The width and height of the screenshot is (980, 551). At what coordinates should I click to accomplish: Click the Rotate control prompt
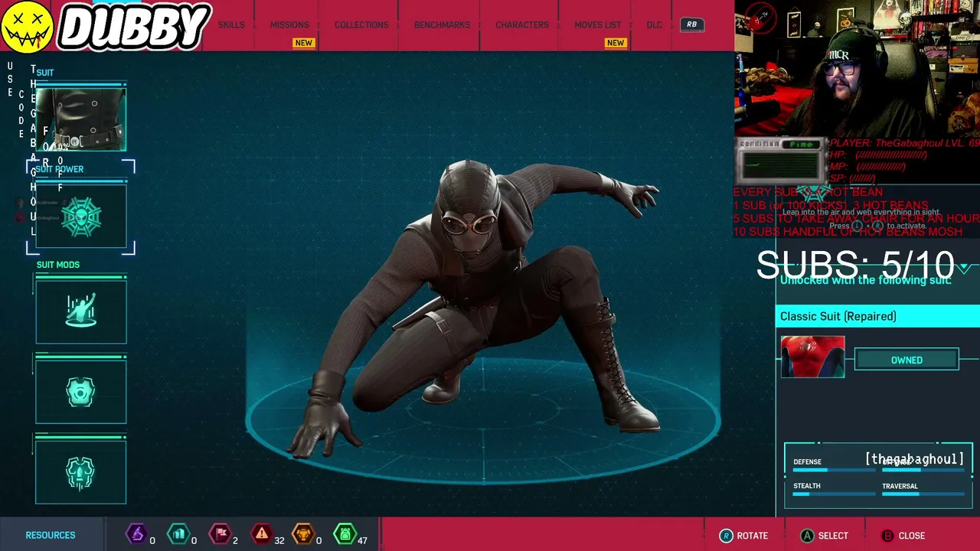(743, 536)
